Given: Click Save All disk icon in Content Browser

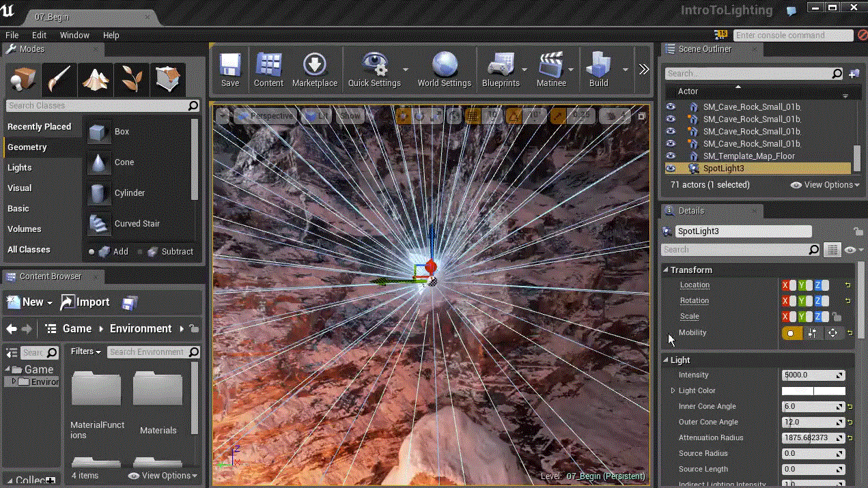Looking at the screenshot, I should [130, 302].
